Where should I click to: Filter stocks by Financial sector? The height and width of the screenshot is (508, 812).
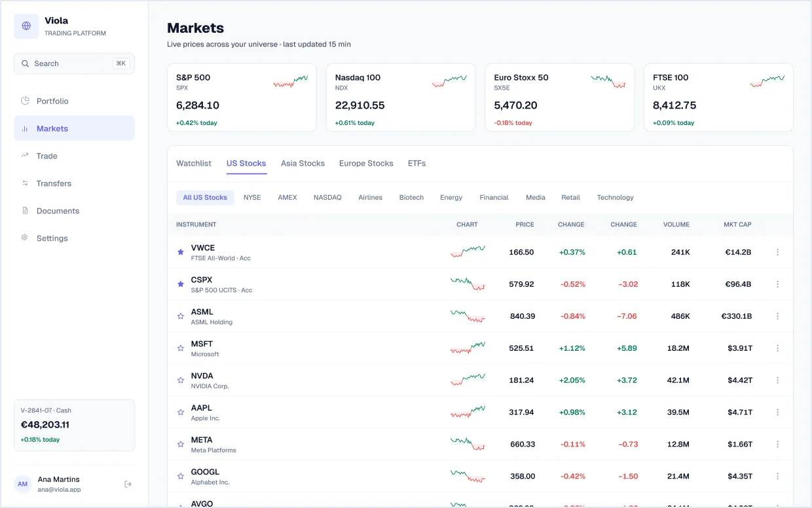(494, 197)
